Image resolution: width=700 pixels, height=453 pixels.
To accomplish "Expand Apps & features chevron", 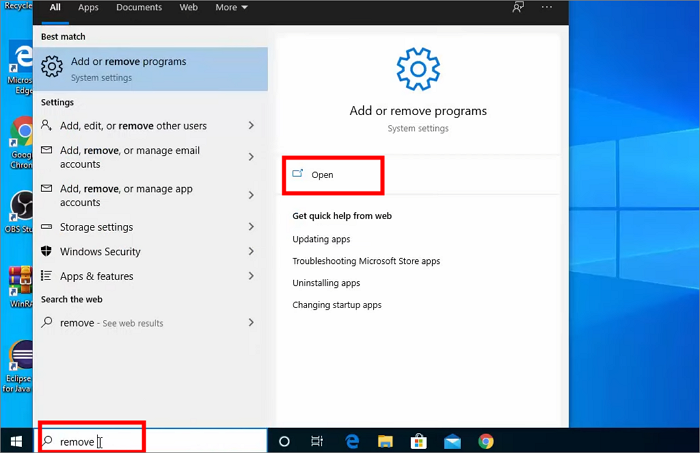I will 251,276.
